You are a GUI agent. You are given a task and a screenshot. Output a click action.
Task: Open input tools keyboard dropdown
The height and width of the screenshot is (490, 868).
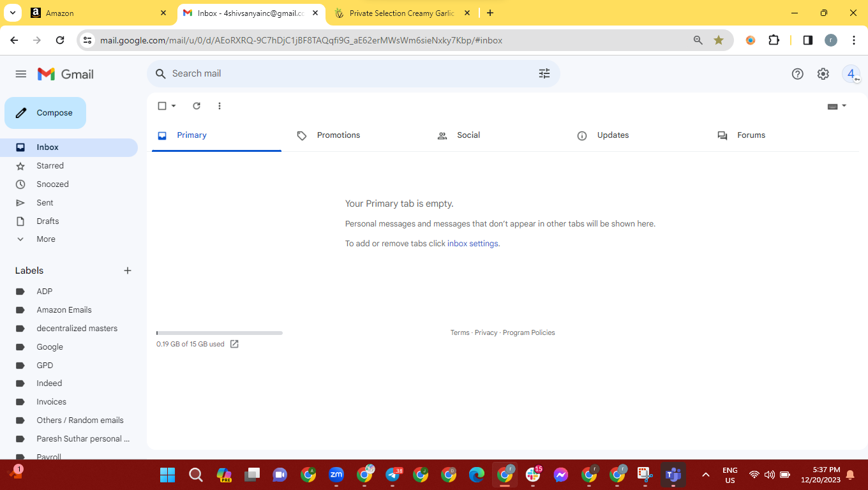point(837,106)
